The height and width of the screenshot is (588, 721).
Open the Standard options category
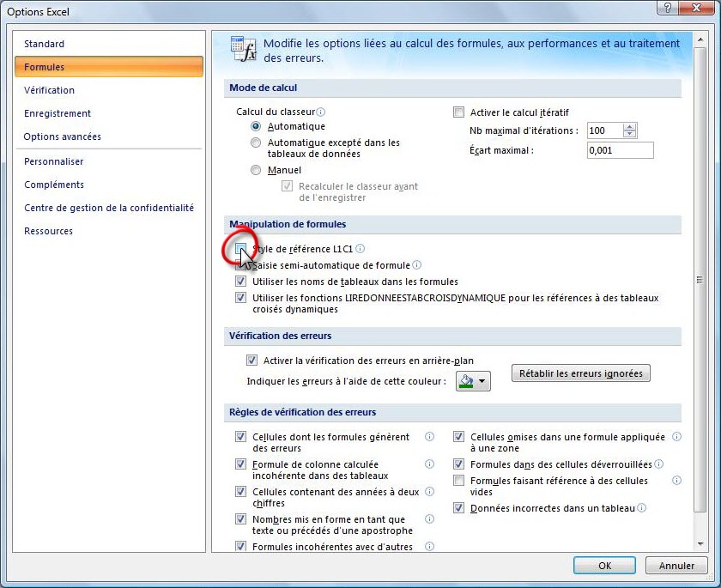click(44, 44)
